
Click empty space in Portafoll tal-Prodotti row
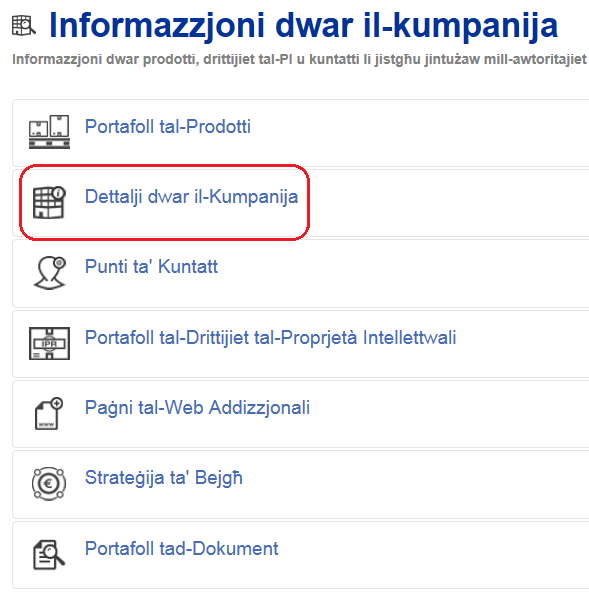pos(419,132)
